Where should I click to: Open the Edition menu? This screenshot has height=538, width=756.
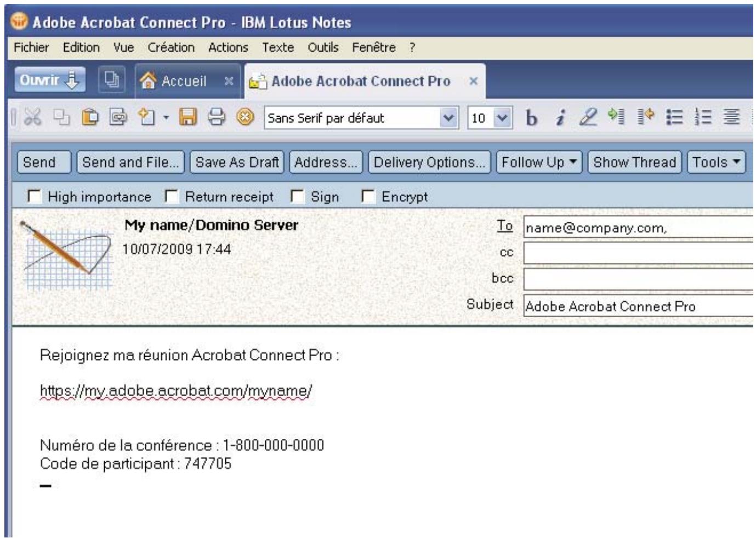click(x=81, y=48)
